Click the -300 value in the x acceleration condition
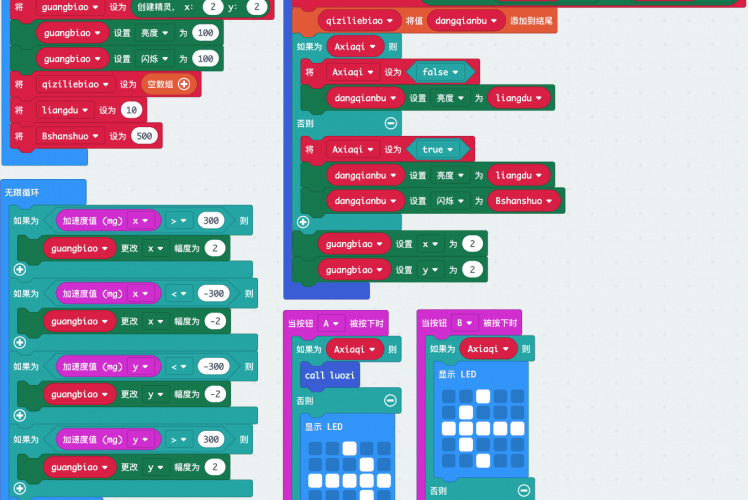This screenshot has height=500, width=748. (x=211, y=294)
